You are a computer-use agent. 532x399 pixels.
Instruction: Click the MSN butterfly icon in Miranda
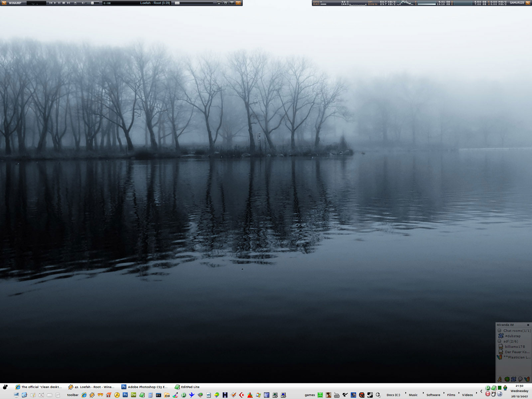click(527, 379)
